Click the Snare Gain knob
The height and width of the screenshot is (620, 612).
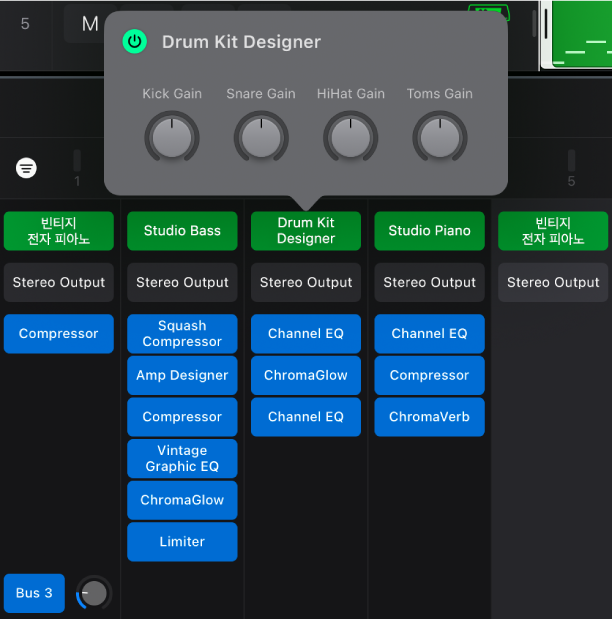(x=261, y=137)
